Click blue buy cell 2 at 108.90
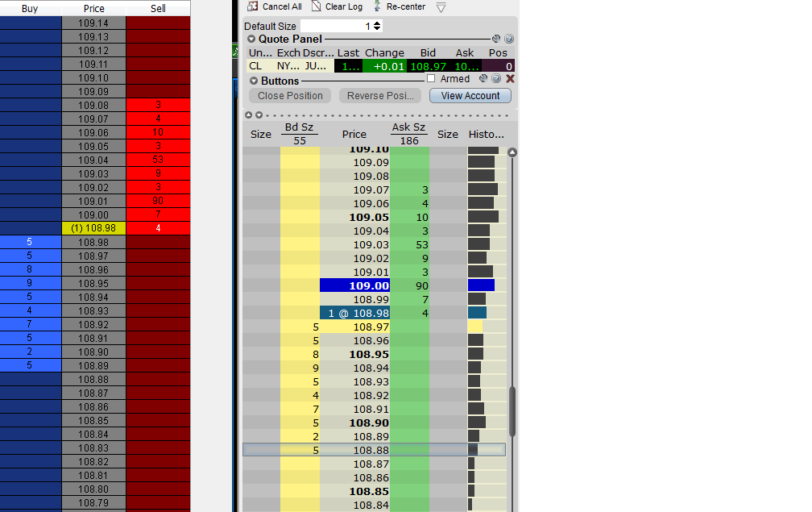 (x=30, y=352)
